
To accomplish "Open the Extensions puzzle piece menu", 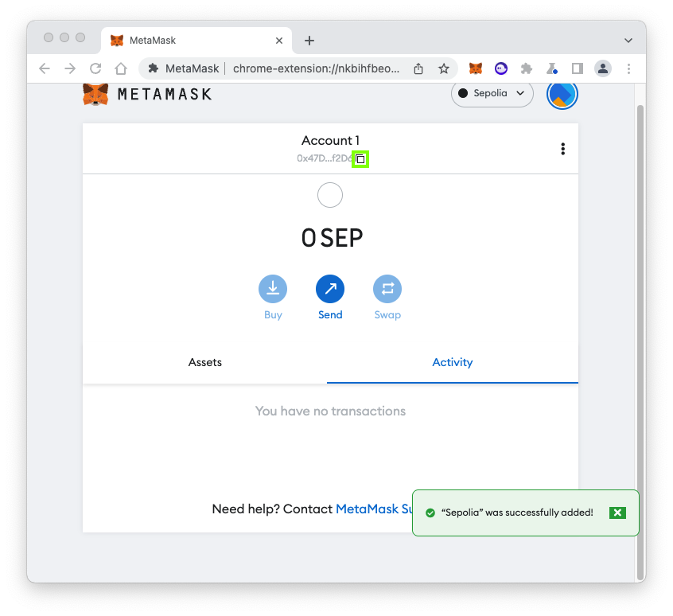I will pos(526,68).
